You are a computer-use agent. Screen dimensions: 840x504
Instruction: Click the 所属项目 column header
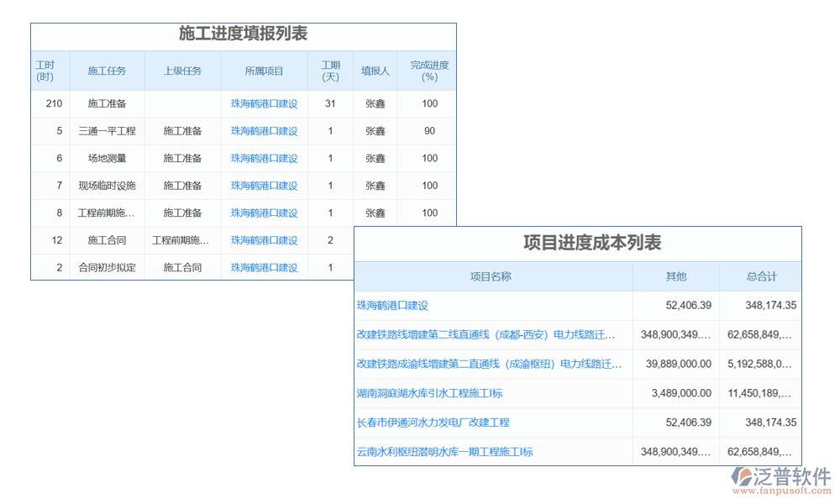point(264,71)
